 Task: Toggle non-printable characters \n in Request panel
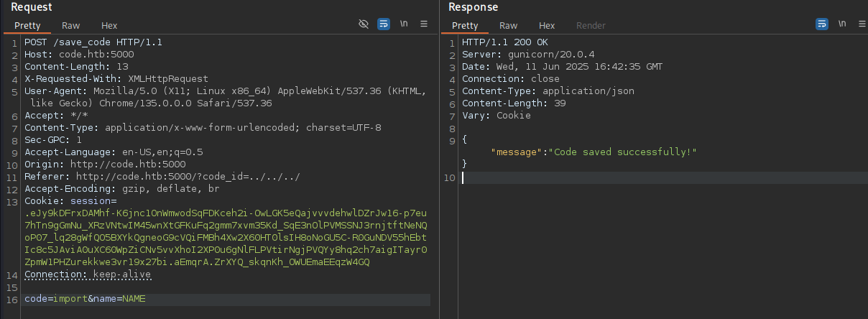coord(404,24)
